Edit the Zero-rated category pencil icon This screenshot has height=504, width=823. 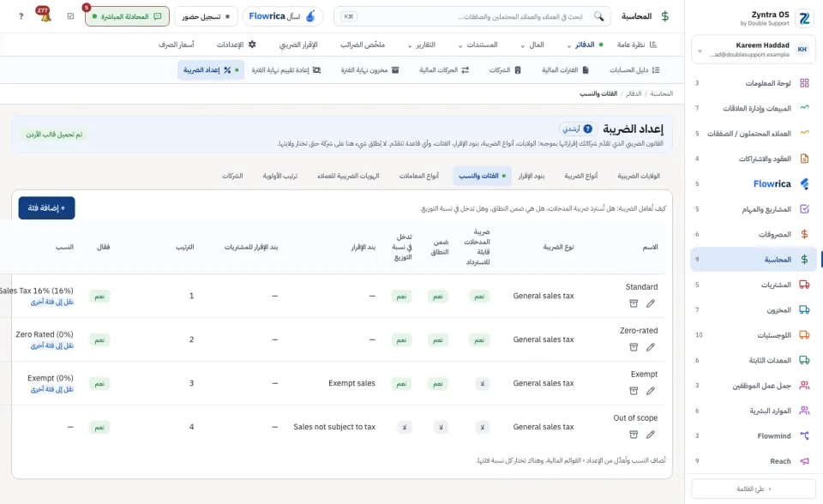coord(651,347)
